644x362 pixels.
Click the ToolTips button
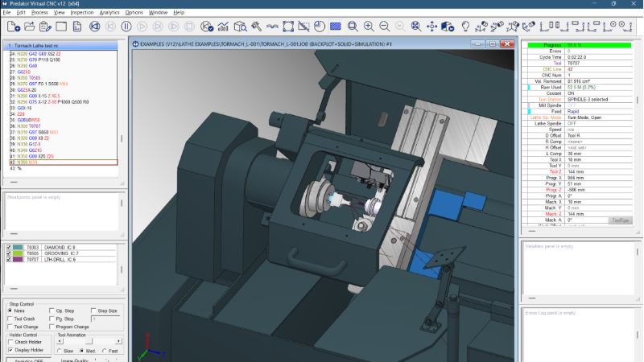[620, 220]
